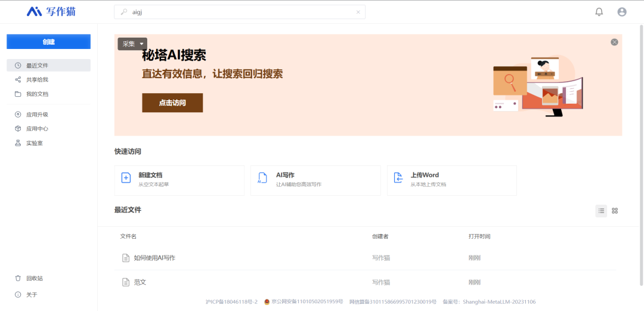This screenshot has height=311, width=644.
Task: Open the user account avatar
Action: point(622,12)
